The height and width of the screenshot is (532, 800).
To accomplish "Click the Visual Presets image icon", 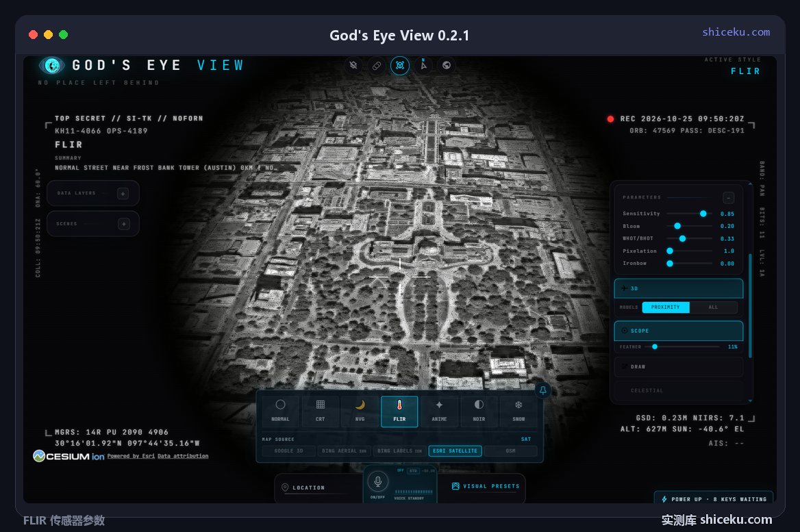I will pos(455,486).
